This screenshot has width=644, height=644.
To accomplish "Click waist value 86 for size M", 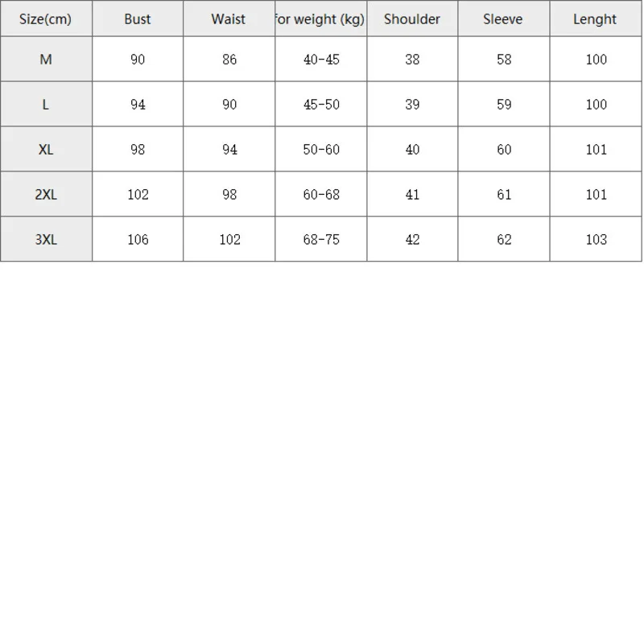I will coord(229,60).
